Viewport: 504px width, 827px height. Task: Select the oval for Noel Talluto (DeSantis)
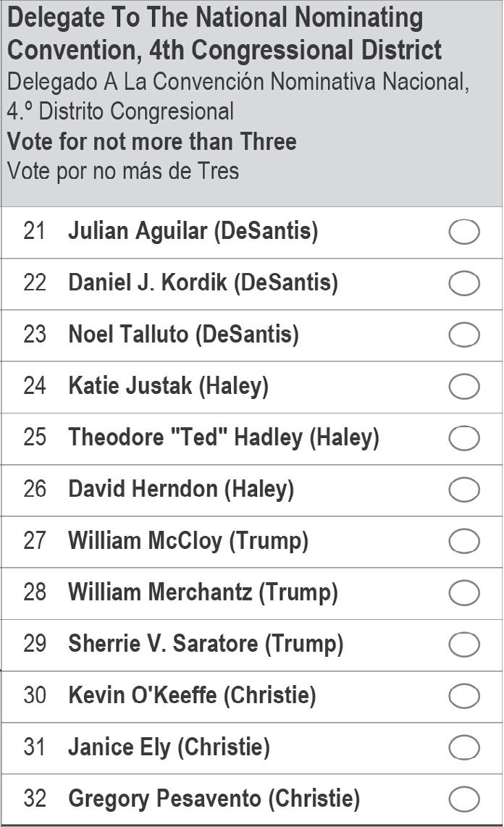pos(464,335)
